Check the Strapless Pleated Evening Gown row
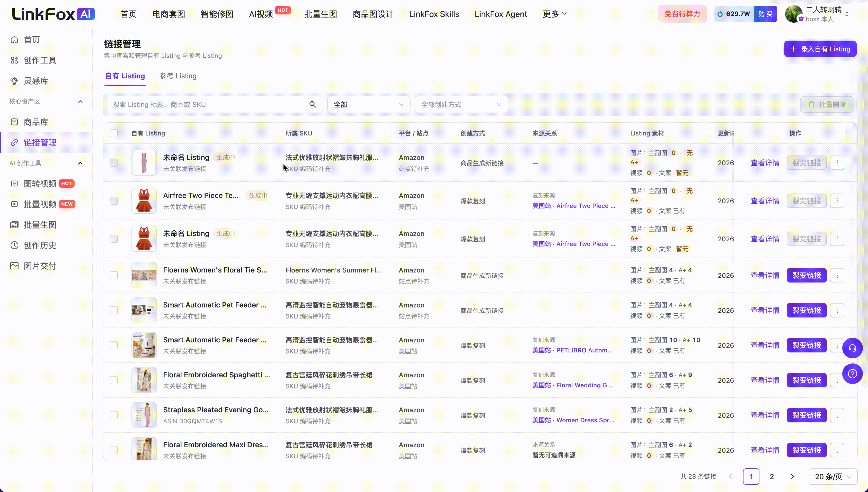The height and width of the screenshot is (492, 868). (x=114, y=415)
